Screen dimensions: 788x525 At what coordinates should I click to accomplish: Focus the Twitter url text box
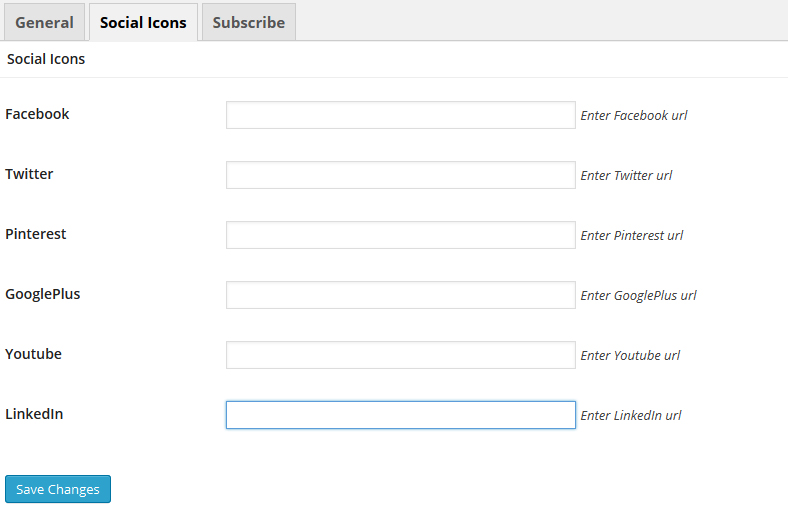(x=401, y=175)
